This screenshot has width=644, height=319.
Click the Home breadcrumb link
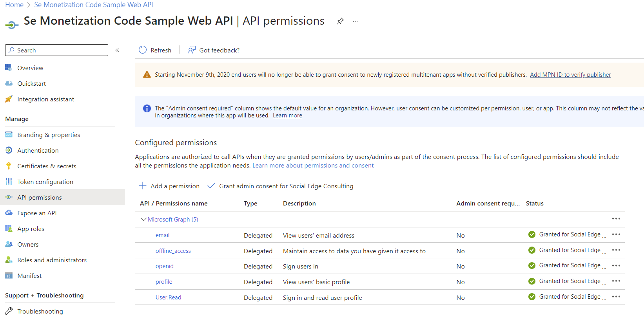click(x=14, y=5)
